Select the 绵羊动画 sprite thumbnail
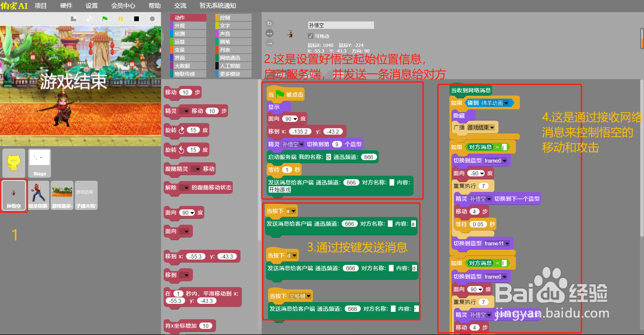This screenshot has width=644, height=335. pyautogui.click(x=38, y=196)
